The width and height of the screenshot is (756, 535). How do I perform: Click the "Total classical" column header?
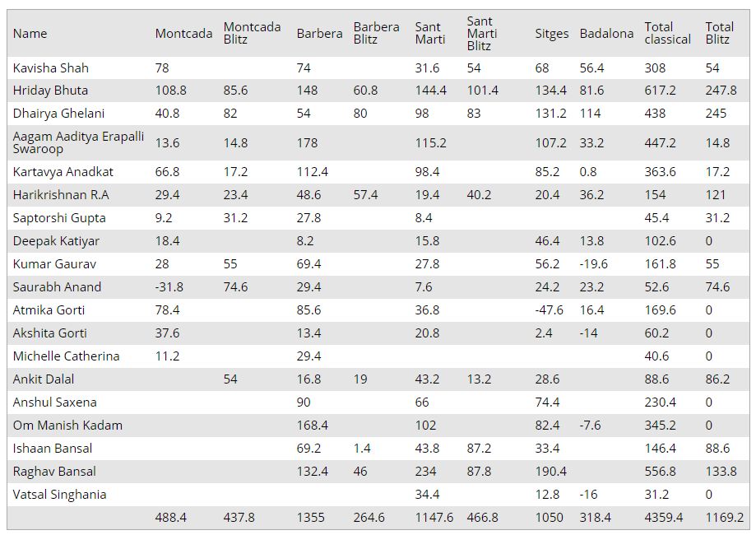(667, 33)
